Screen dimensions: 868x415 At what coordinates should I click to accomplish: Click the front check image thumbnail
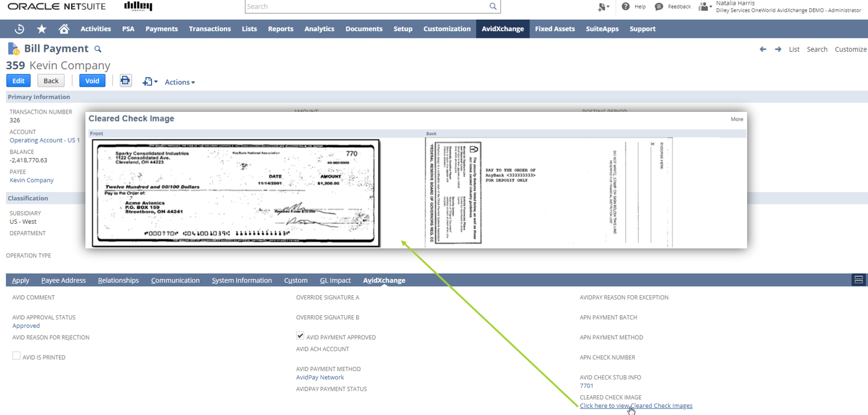pyautogui.click(x=236, y=192)
